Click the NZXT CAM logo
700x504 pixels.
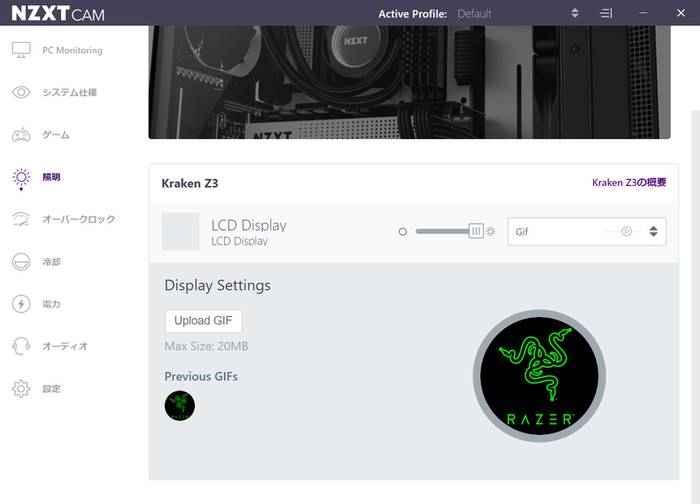tap(58, 13)
